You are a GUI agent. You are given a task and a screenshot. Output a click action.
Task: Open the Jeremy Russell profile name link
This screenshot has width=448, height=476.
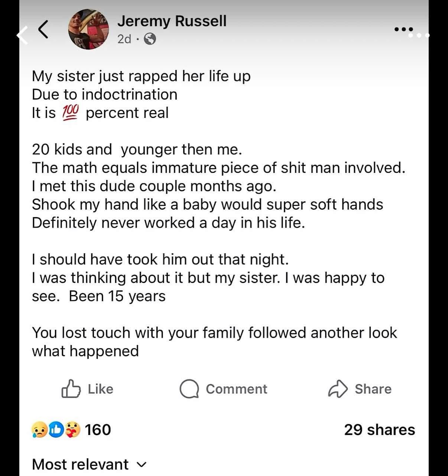pyautogui.click(x=172, y=21)
